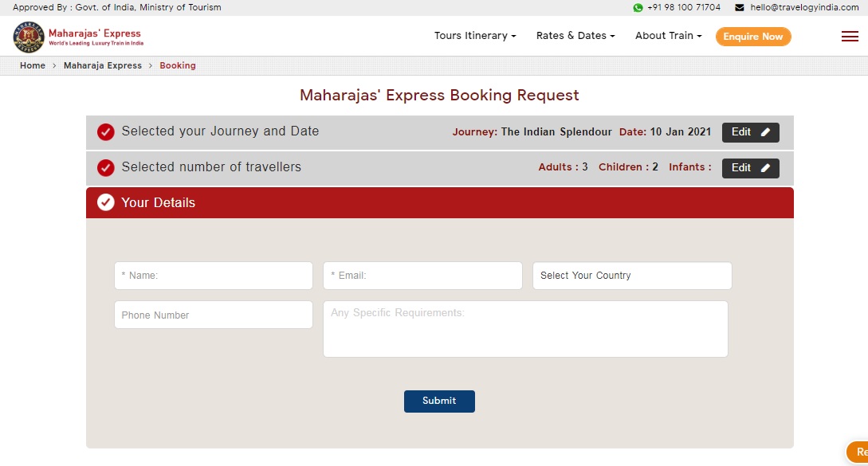
Task: Click the Journey and Date checkmark icon
Action: pyautogui.click(x=106, y=132)
